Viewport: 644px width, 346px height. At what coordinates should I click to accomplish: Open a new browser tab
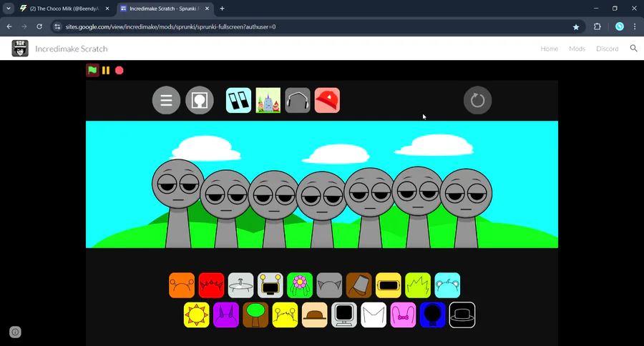click(x=222, y=8)
